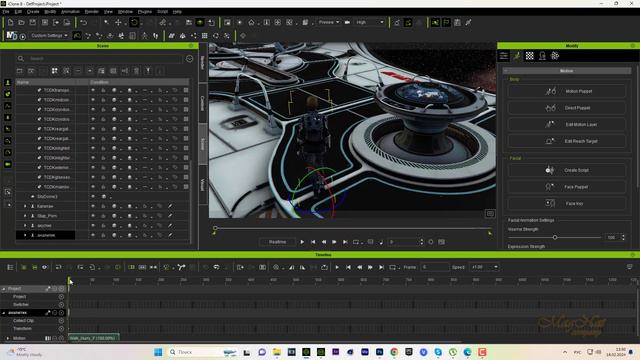Toggle visibility eye for the SkyDome3 row

click(93, 196)
